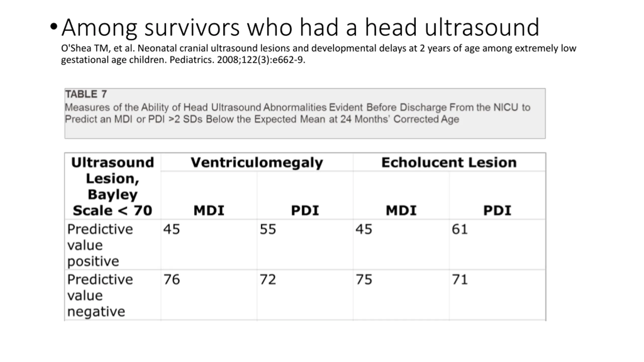Click the table caption starting "Measures of the Ability"
This screenshot has height=362, width=644.
(297, 113)
